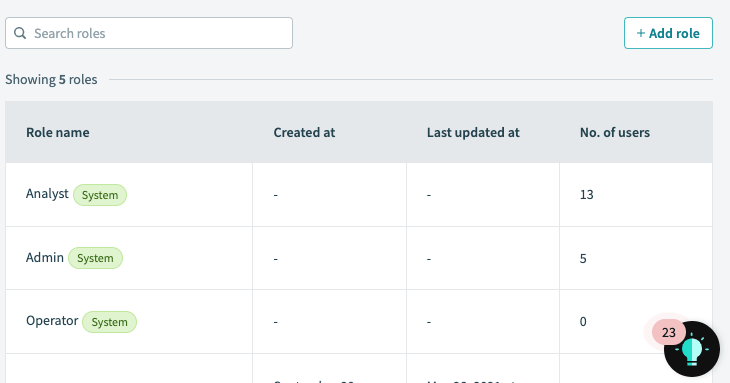Open the Operator role row
This screenshot has width=730, height=383.
[x=359, y=322]
